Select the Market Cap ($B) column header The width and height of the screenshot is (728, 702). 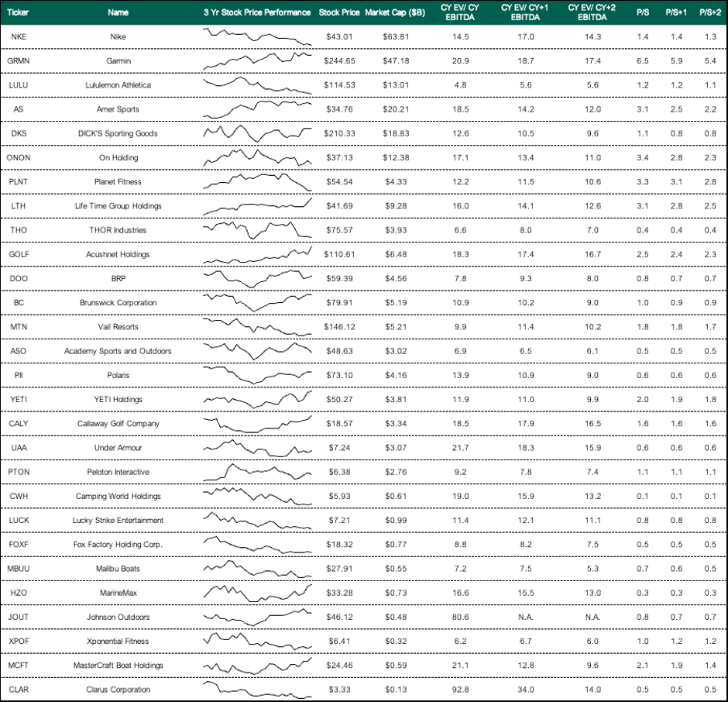395,12
